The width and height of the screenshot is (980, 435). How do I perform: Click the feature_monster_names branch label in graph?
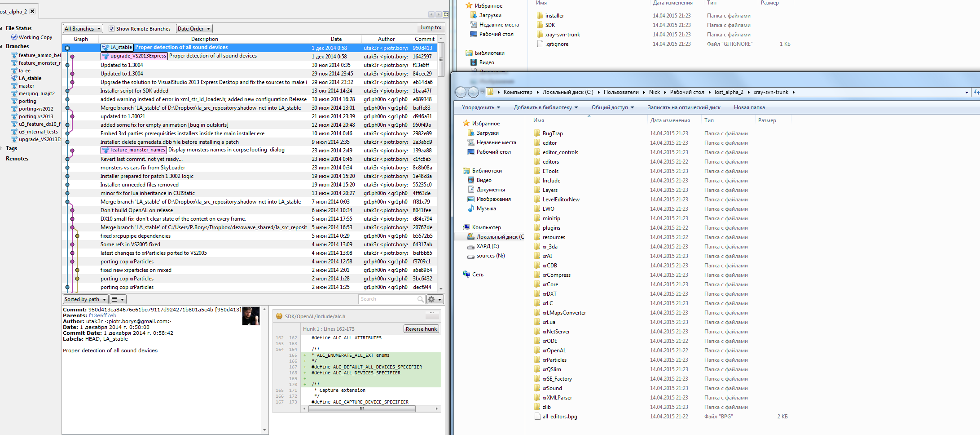[x=134, y=150]
